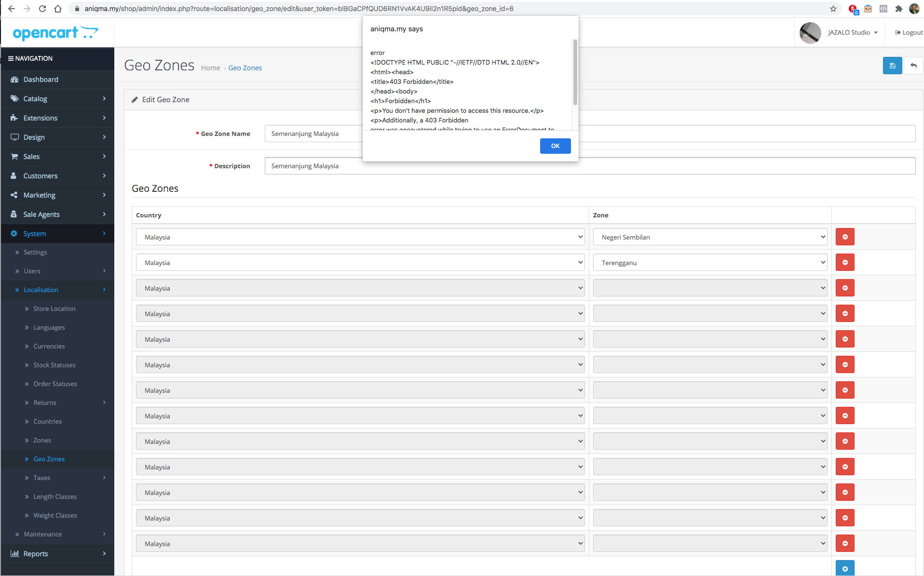The height and width of the screenshot is (576, 924).
Task: Open Currencies under Localisation
Action: pyautogui.click(x=49, y=346)
